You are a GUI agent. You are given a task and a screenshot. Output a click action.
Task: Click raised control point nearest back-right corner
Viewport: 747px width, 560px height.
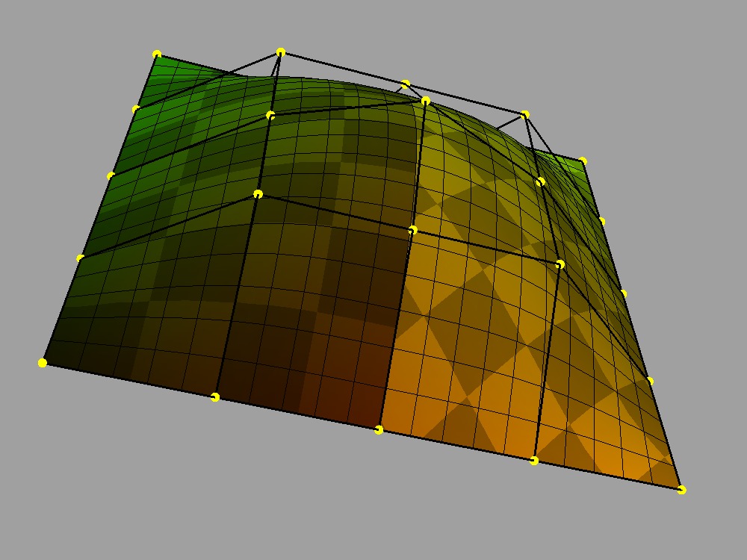(524, 114)
